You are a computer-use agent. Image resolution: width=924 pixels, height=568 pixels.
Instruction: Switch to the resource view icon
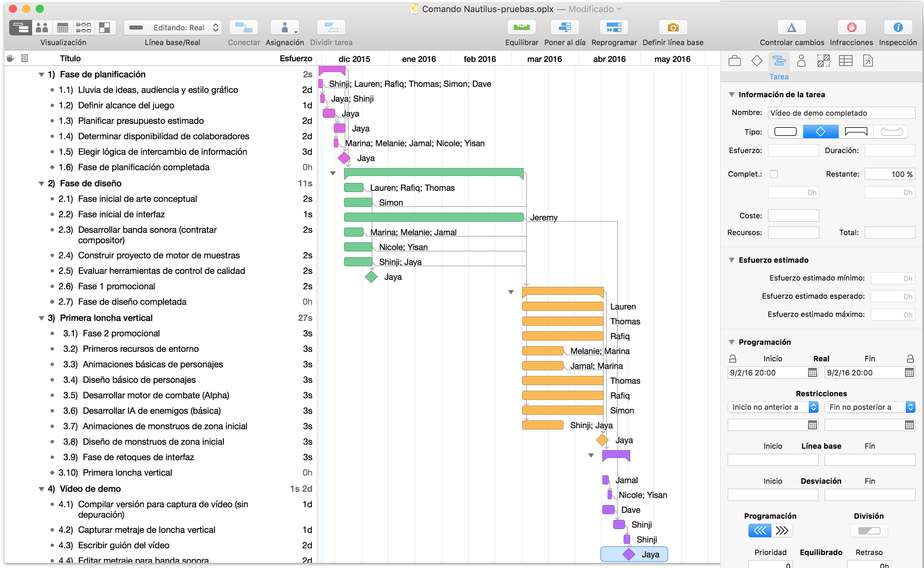(x=42, y=27)
